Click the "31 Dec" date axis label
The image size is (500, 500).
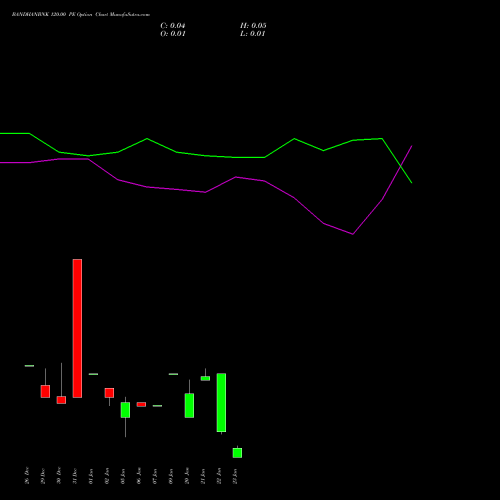click(75, 476)
